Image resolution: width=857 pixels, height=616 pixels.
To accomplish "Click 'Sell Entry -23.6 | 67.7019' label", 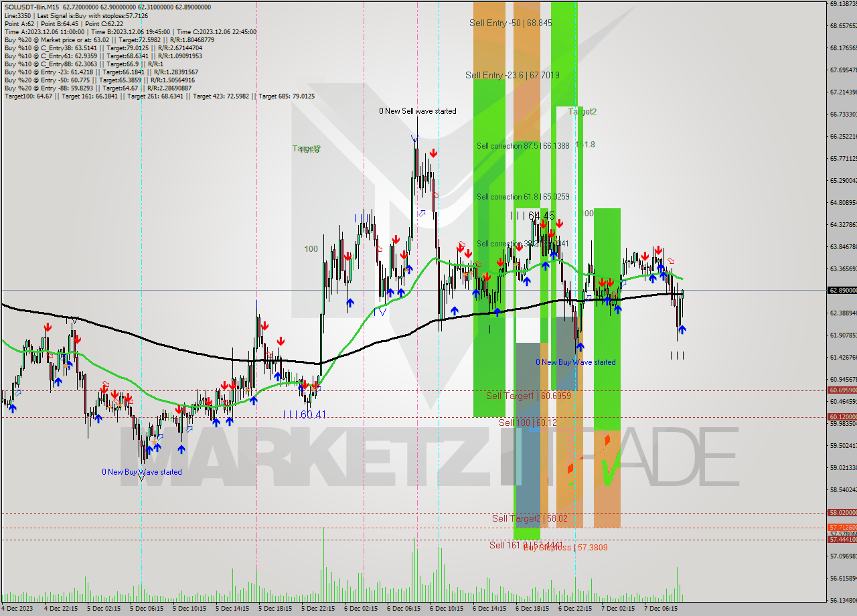I will tap(512, 75).
